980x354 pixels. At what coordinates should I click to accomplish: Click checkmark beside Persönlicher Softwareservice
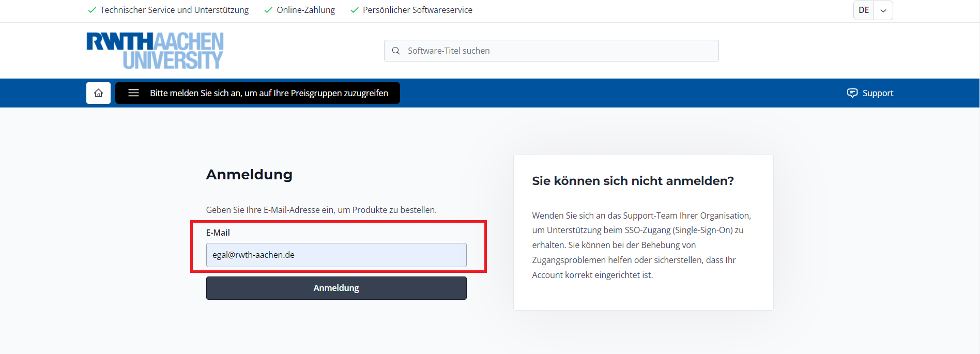click(x=355, y=10)
